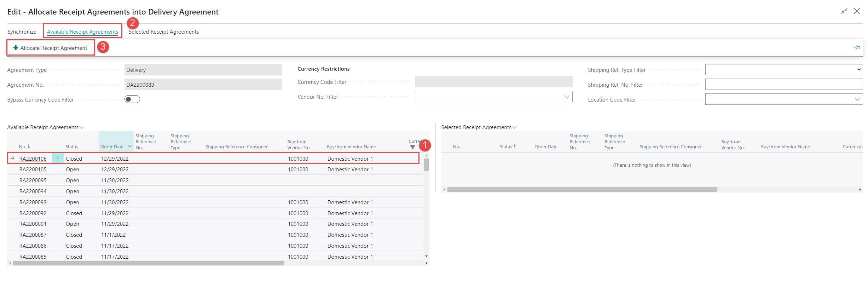Click the scroll-right arrow of Selected Receipt Agreements list
868x304 pixels.
860,190
